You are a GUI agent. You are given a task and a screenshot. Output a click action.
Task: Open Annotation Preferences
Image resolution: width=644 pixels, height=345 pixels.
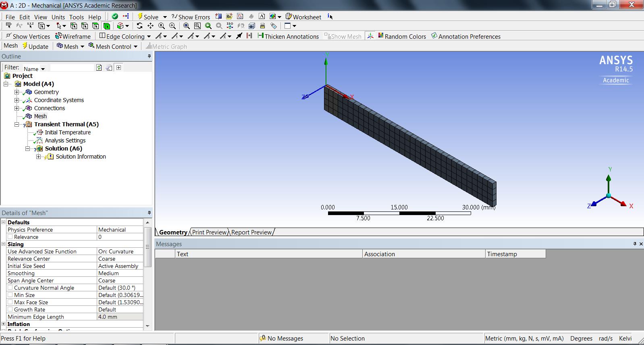click(x=466, y=36)
